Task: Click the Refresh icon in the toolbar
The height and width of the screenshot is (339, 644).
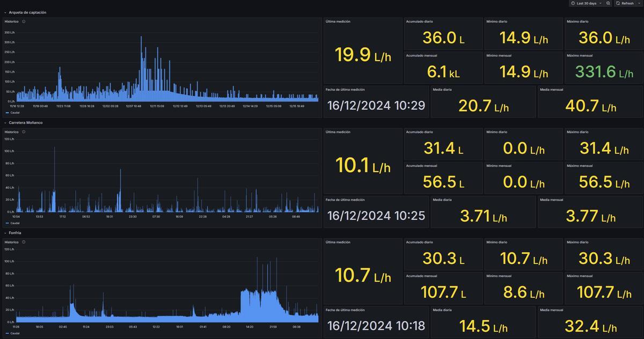Action: click(619, 3)
